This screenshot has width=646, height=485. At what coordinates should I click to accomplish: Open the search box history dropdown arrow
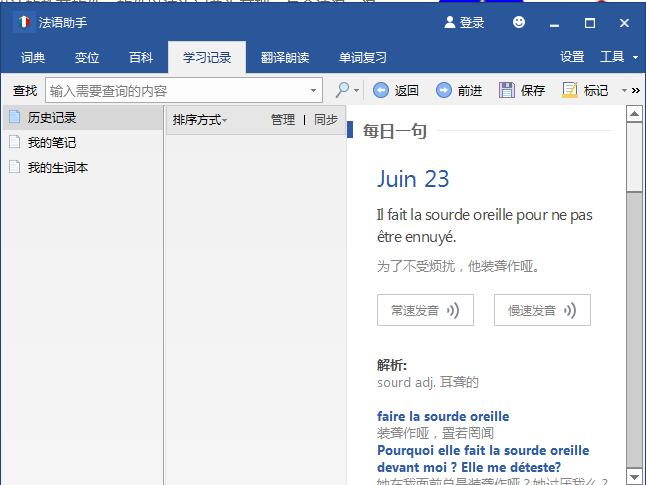[314, 90]
